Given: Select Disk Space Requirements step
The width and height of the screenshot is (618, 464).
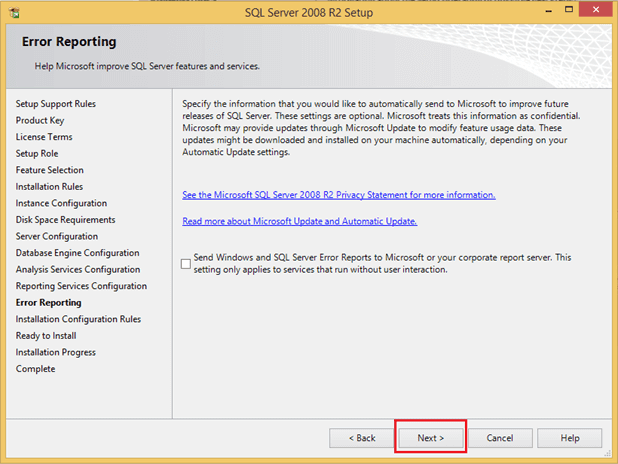Looking at the screenshot, I should click(x=65, y=220).
